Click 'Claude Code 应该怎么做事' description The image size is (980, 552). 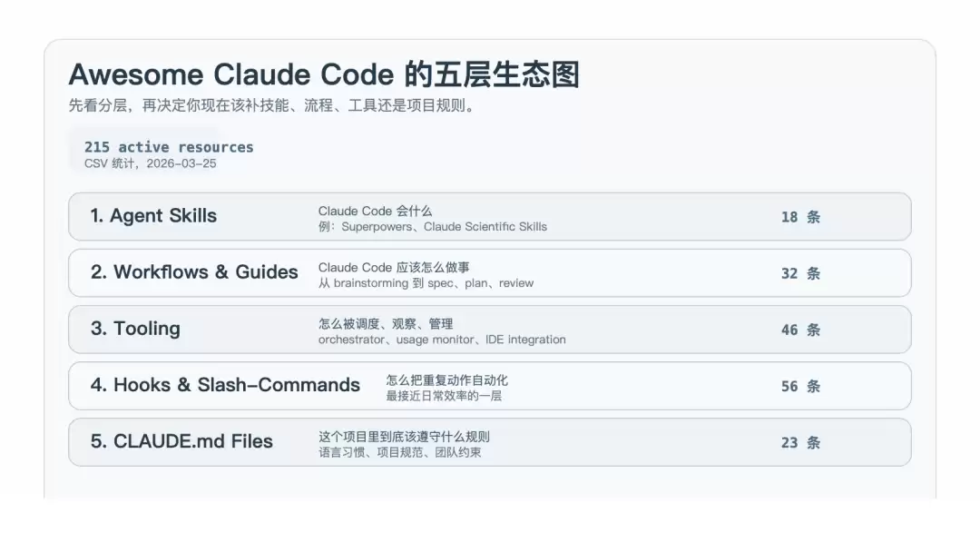pos(394,268)
